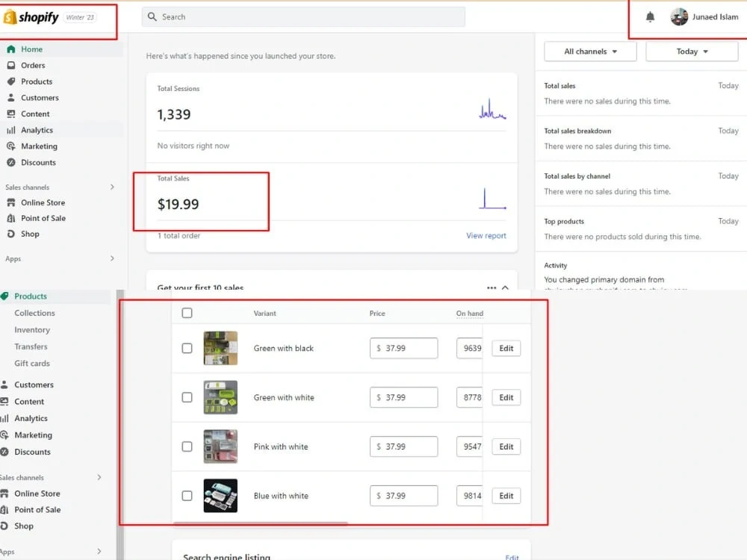Click the Discounts badge icon in top sidebar
Screen dimensions: 747x560
tap(11, 162)
